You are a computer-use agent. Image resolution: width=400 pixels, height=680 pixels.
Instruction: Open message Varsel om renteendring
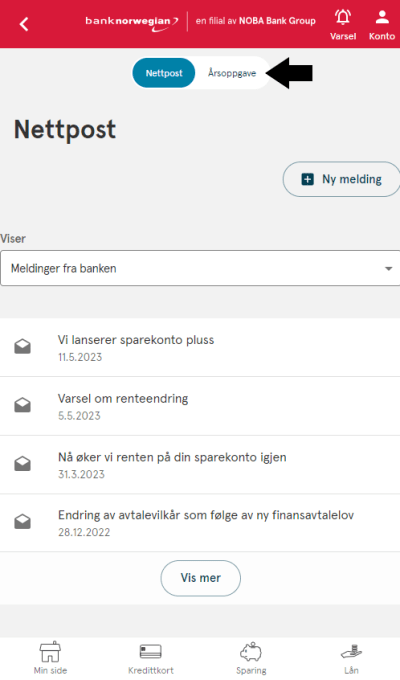[200, 406]
